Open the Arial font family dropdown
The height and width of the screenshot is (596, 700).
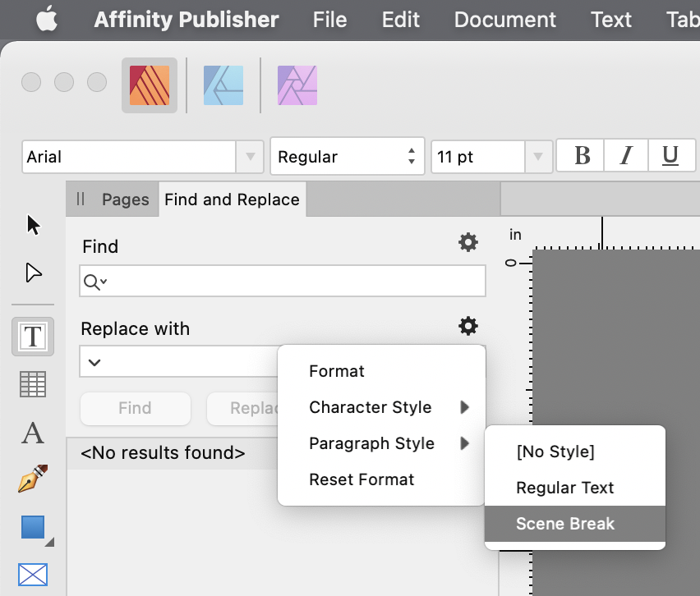249,156
